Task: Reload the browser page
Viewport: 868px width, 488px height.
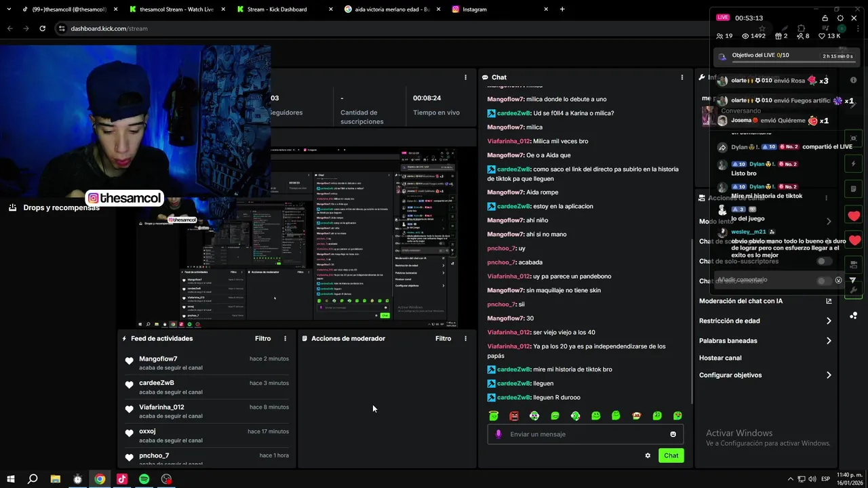Action: coord(42,28)
